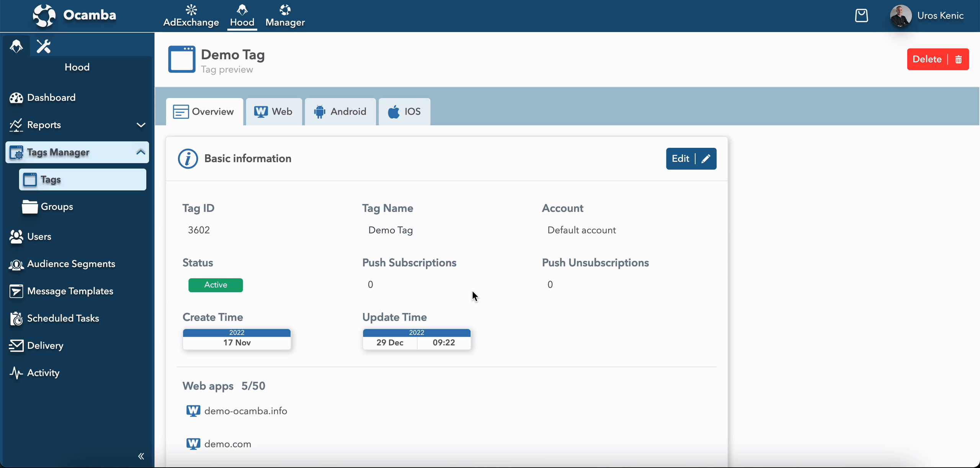
Task: Collapse the sidebar with double chevron
Action: pyautogui.click(x=141, y=456)
